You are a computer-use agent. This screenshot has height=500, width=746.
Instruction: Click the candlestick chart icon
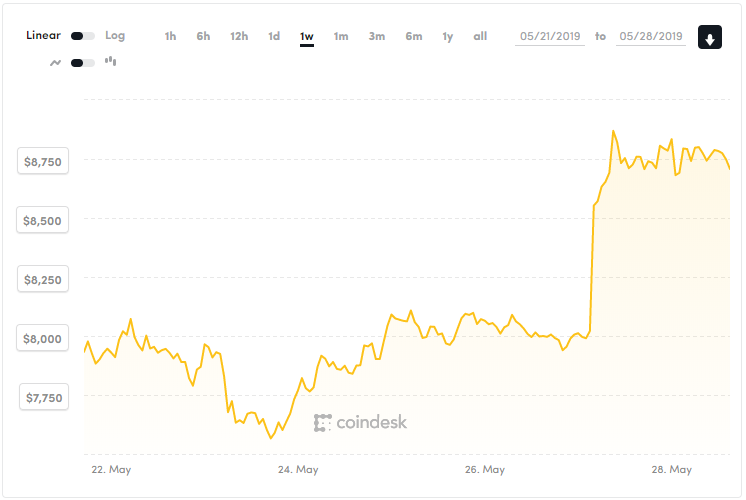click(110, 62)
